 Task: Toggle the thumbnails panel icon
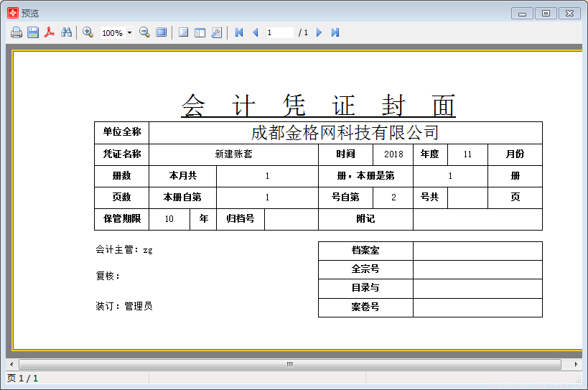(x=200, y=32)
